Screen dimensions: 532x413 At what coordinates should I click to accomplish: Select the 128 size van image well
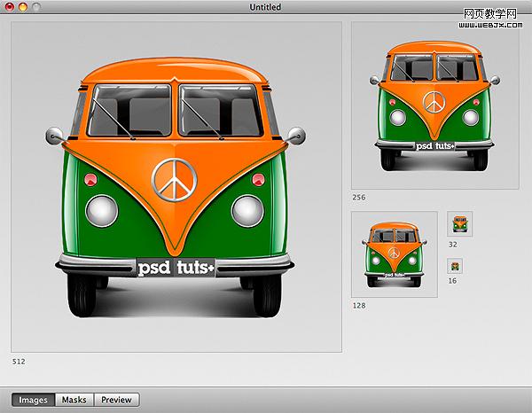point(395,254)
